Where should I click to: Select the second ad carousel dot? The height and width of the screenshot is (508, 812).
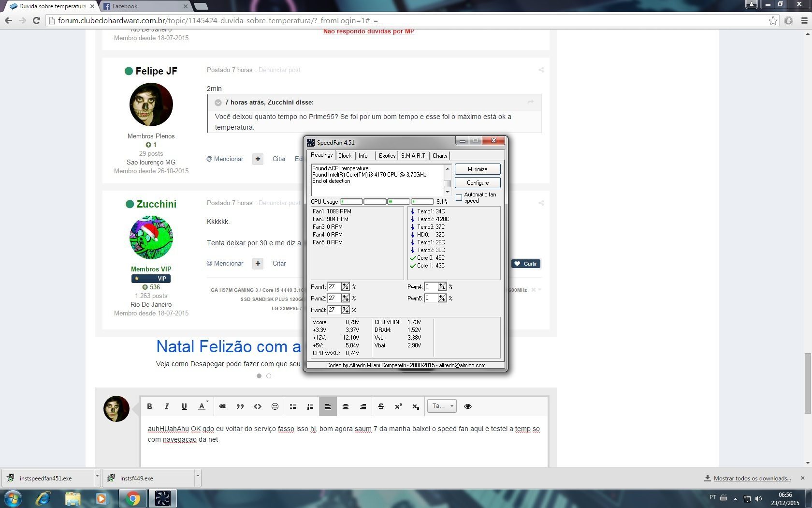[x=269, y=376]
